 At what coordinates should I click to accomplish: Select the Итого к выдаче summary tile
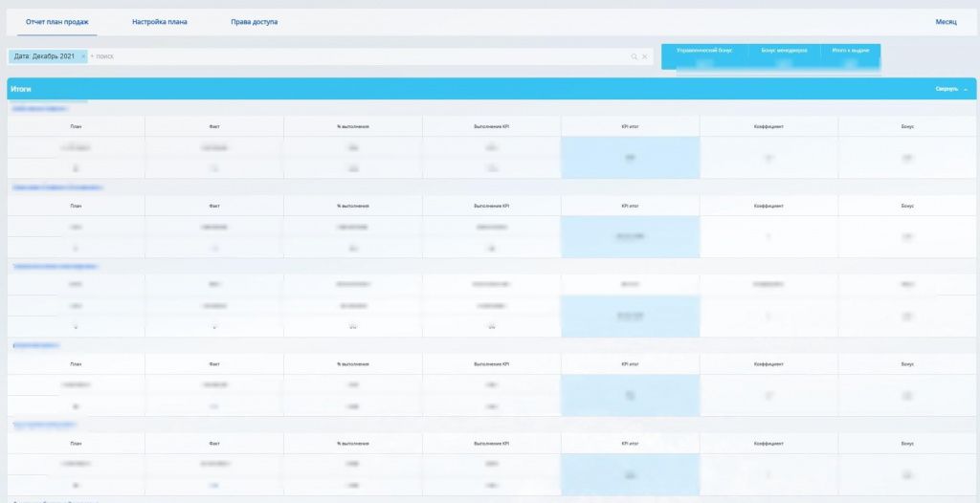point(850,56)
